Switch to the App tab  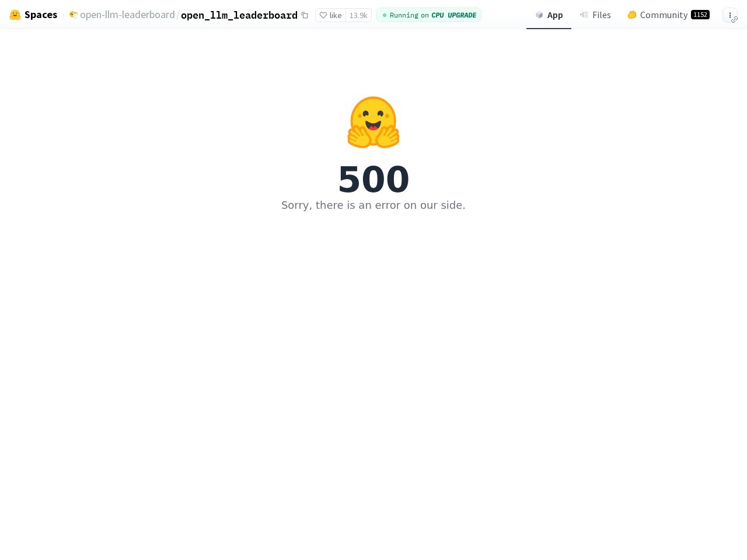(549, 15)
